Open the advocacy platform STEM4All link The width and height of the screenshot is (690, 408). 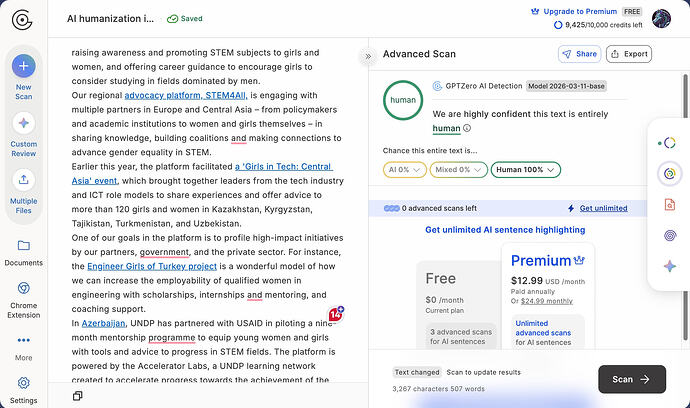[186, 95]
